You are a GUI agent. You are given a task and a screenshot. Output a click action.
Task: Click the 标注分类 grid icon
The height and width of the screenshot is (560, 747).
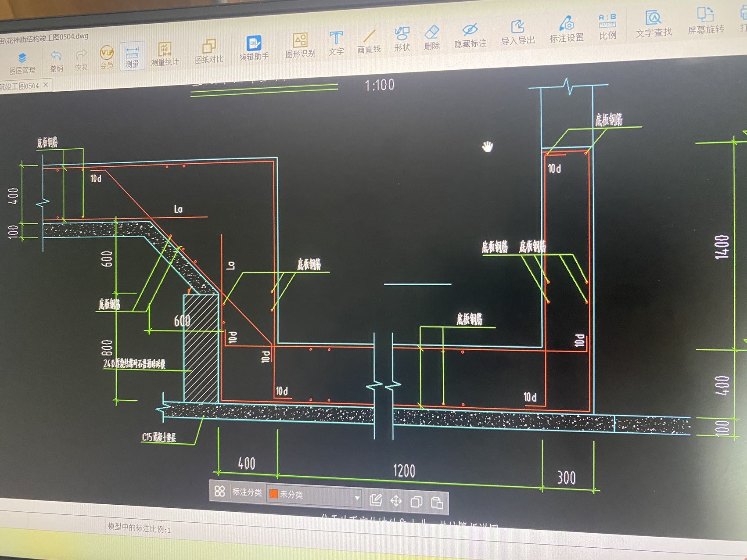[220, 491]
